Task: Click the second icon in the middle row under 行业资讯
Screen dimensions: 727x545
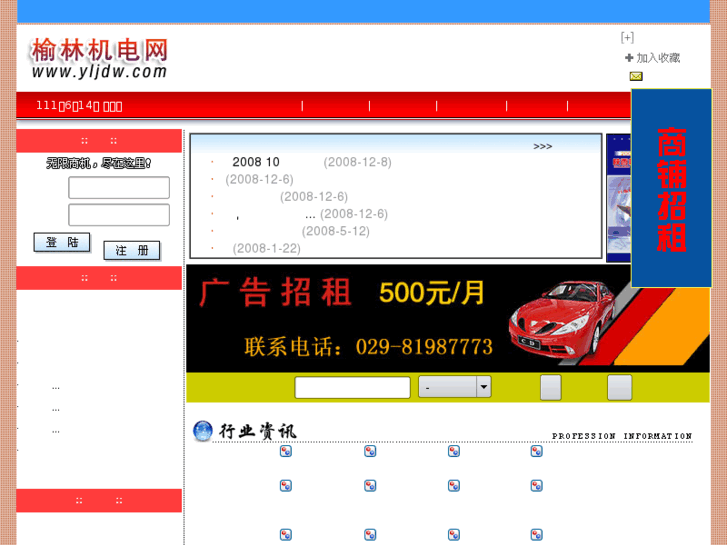Action: [370, 486]
